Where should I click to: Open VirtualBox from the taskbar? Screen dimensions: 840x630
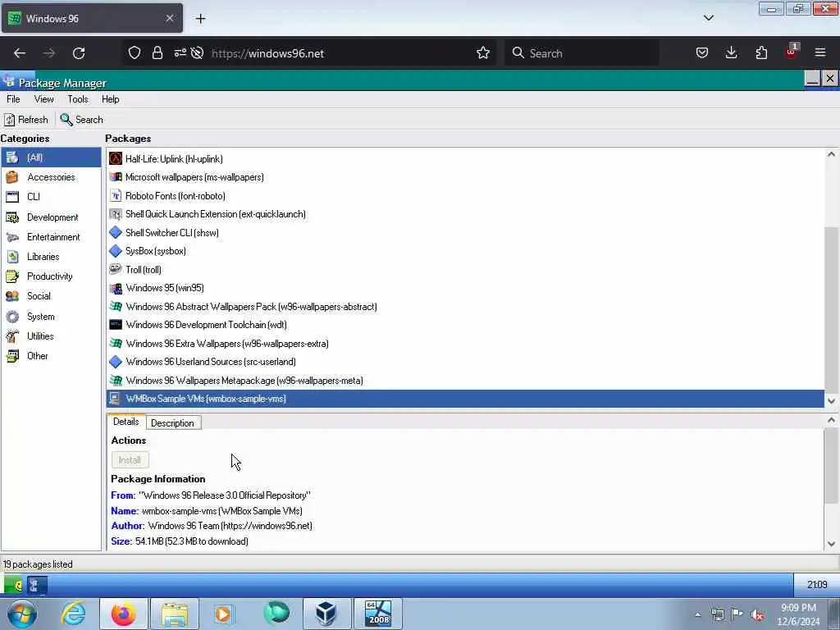coord(326,614)
